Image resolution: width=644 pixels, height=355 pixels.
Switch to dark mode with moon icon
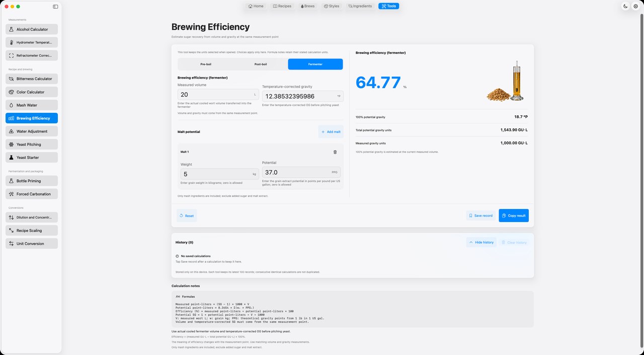[625, 6]
